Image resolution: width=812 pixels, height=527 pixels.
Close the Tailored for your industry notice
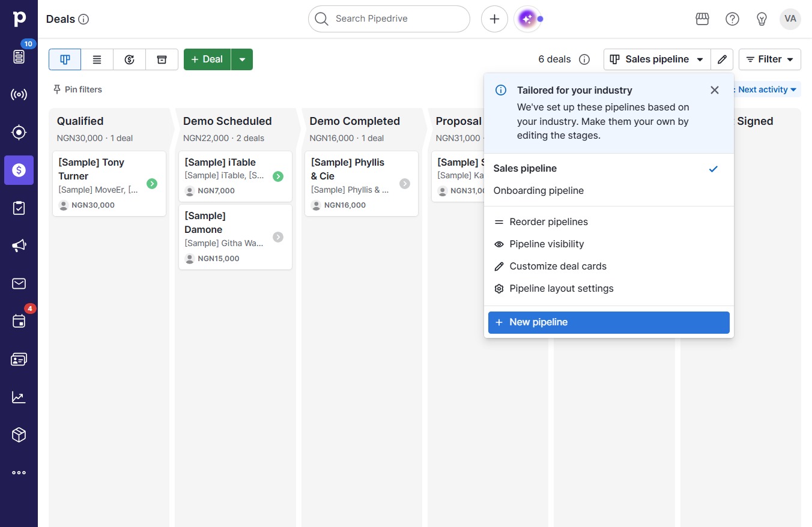point(715,90)
